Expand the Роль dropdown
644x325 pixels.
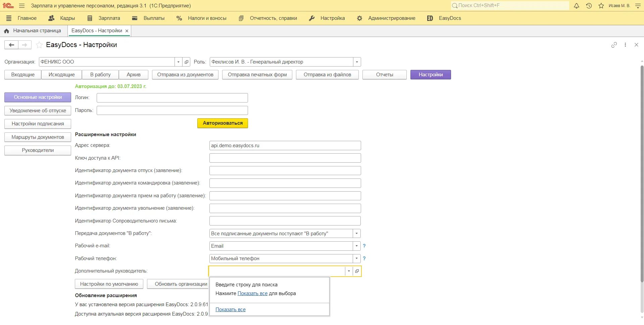[357, 62]
